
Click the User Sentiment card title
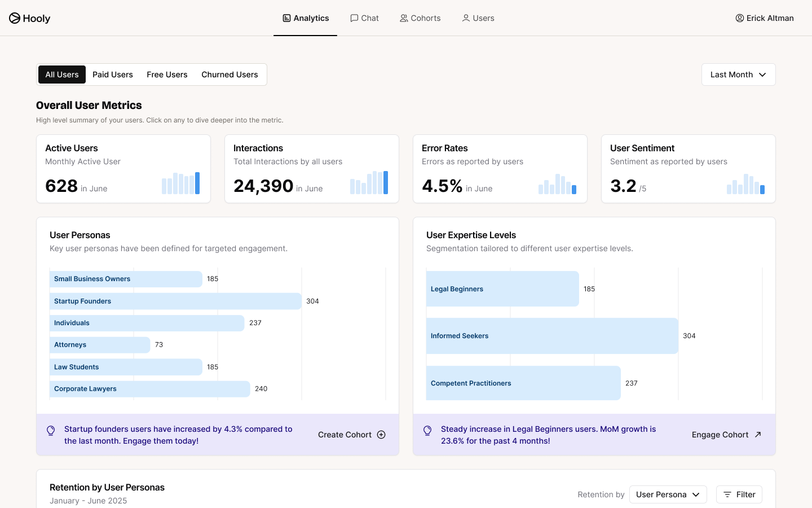coord(642,148)
